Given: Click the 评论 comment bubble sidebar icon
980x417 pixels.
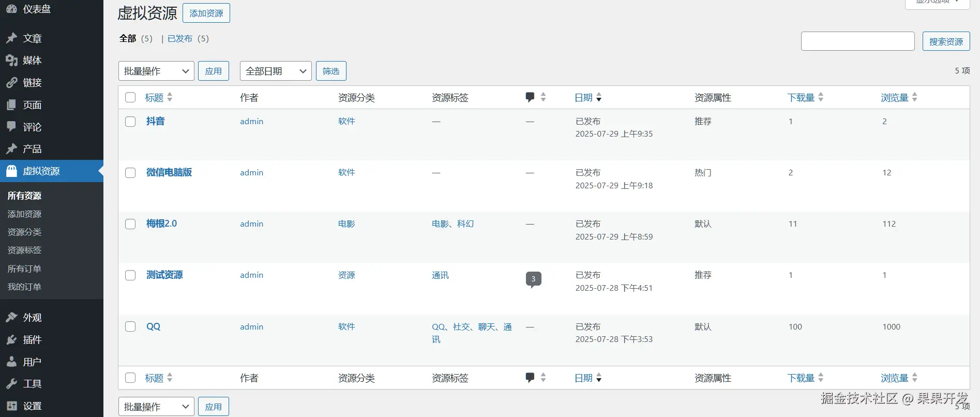Looking at the screenshot, I should point(11,127).
